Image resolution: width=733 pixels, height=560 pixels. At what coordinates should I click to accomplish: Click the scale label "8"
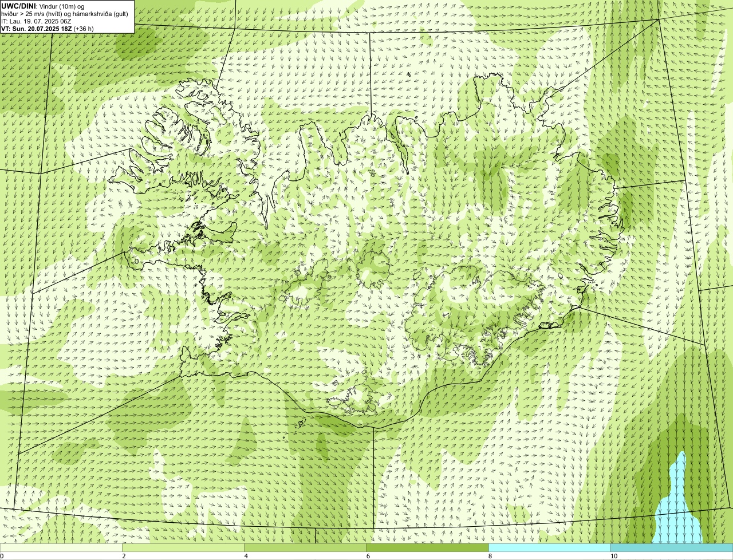point(490,556)
